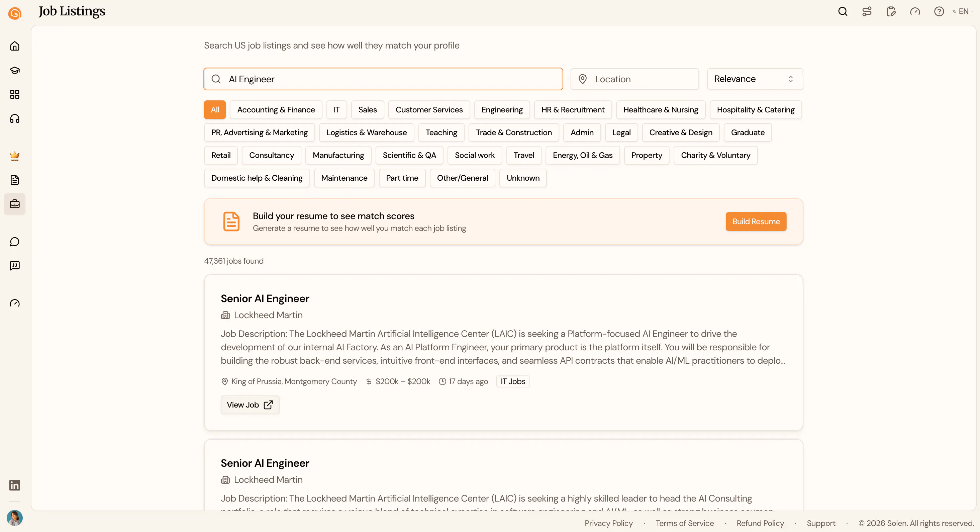Click the AI Engineer search field

383,79
